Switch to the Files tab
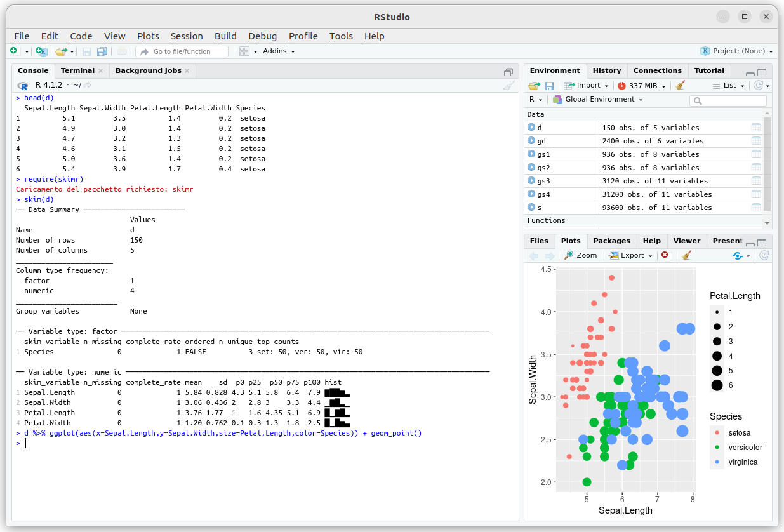 tap(539, 241)
